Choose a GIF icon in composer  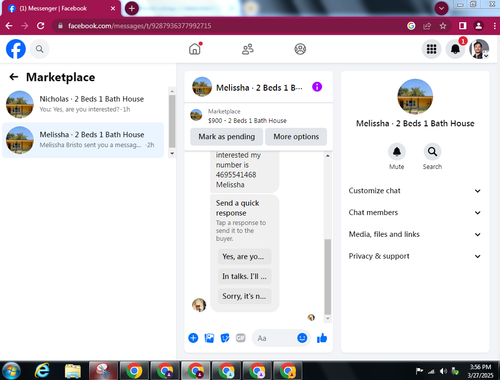pyautogui.click(x=241, y=338)
